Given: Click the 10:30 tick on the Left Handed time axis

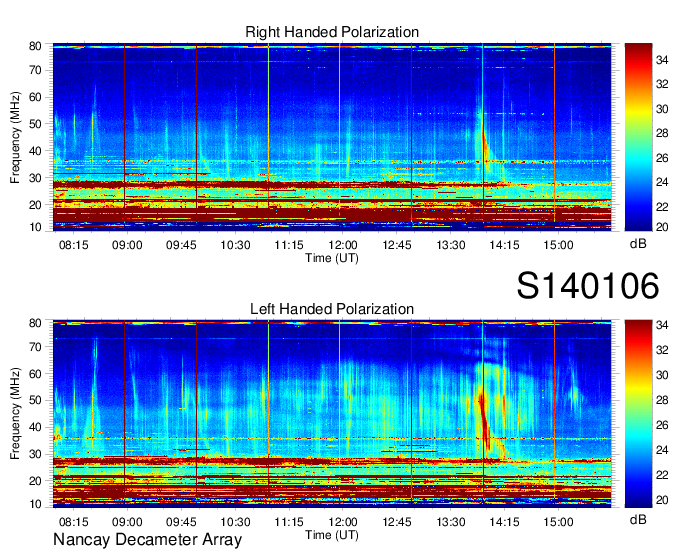Looking at the screenshot, I should 235,522.
